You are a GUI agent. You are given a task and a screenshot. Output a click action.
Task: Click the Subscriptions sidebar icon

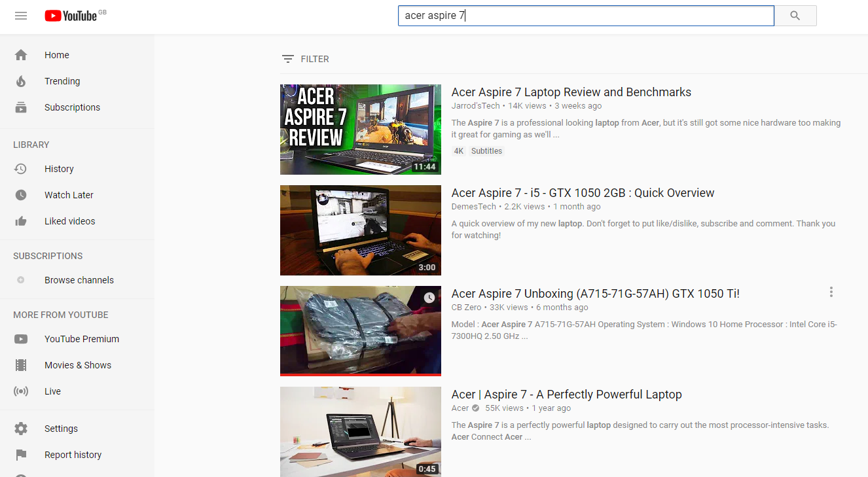click(21, 107)
